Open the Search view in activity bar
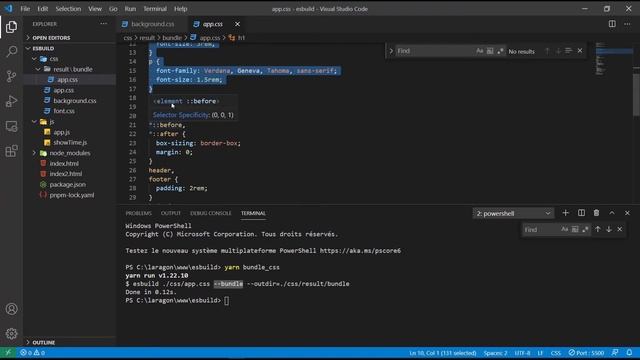 click(11, 51)
